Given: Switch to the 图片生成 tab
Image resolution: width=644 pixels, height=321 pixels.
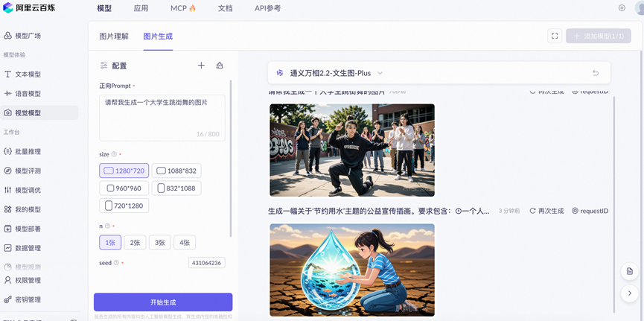Looking at the screenshot, I should click(x=158, y=36).
